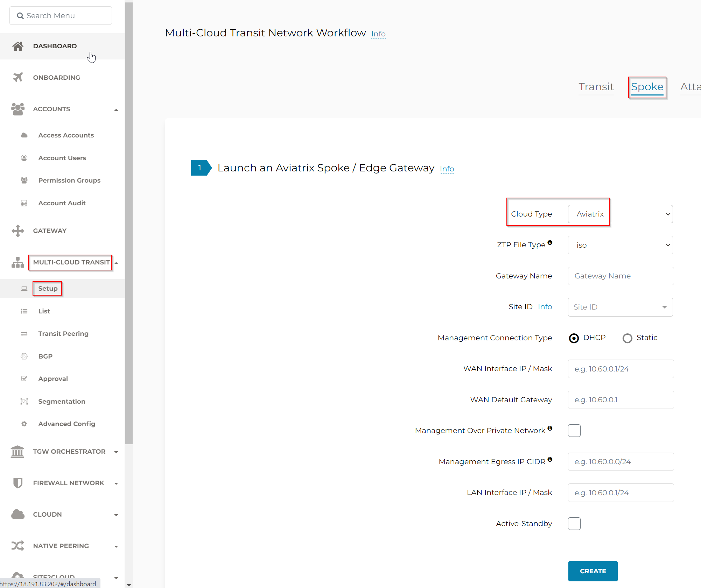
Task: Click the sidebar vertical scrollbar
Action: (129, 224)
